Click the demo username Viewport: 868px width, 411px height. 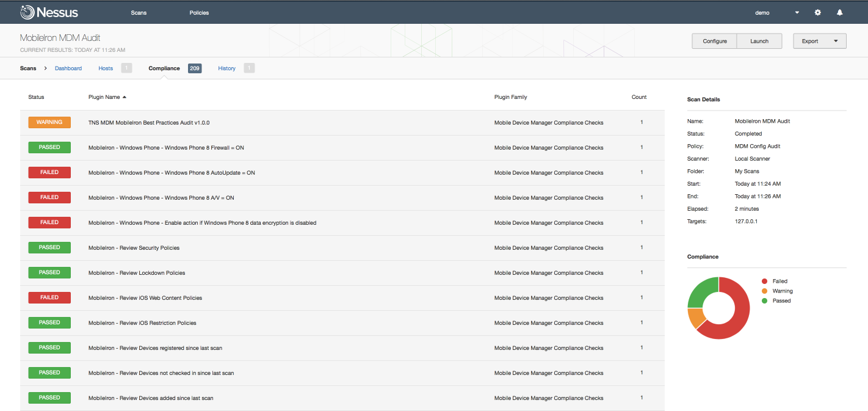[762, 13]
